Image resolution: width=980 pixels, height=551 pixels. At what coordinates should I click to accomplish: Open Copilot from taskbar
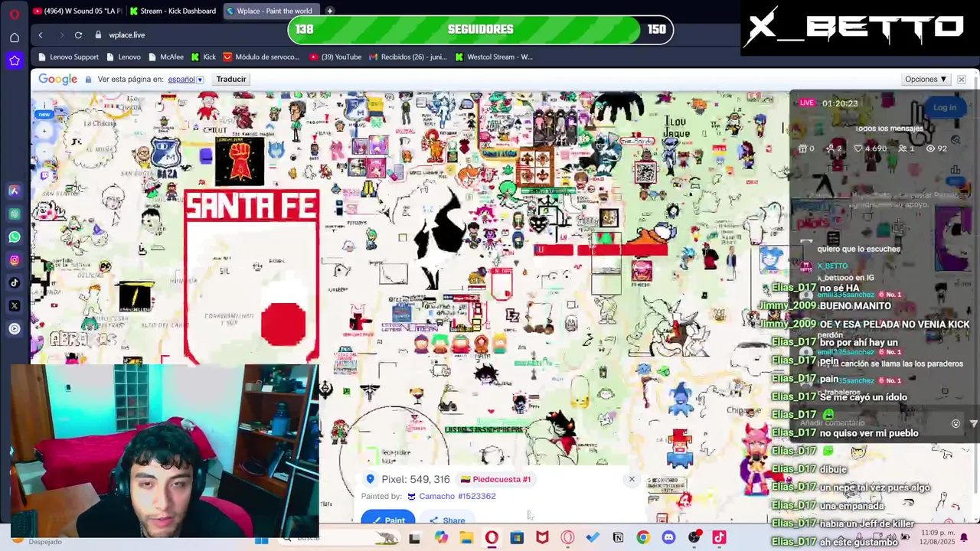(441, 538)
